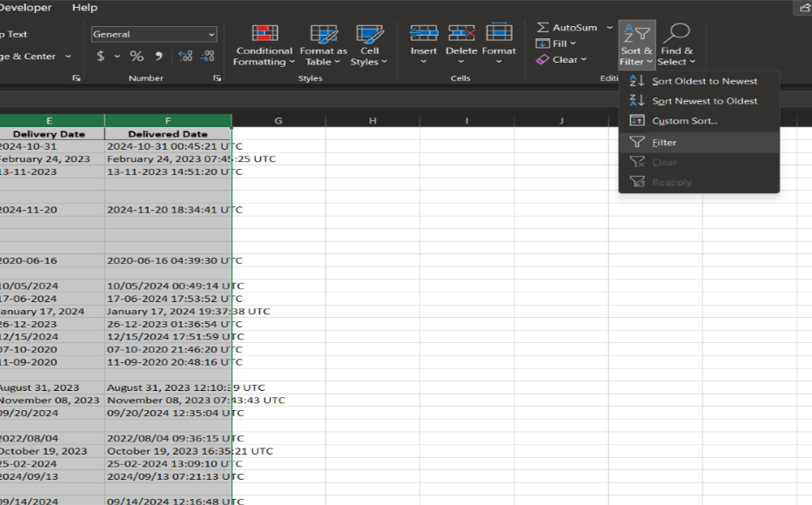
Task: Click Increase Decimal icon
Action: click(185, 56)
